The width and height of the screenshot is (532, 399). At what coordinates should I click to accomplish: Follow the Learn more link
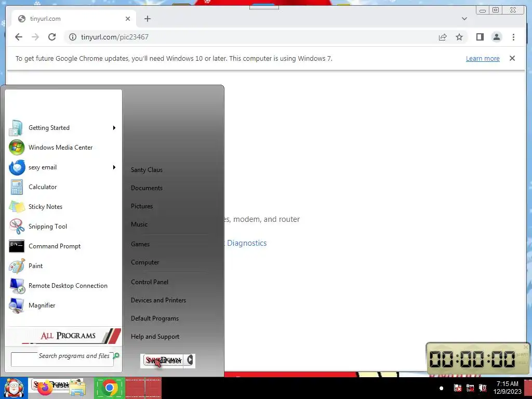(x=483, y=58)
